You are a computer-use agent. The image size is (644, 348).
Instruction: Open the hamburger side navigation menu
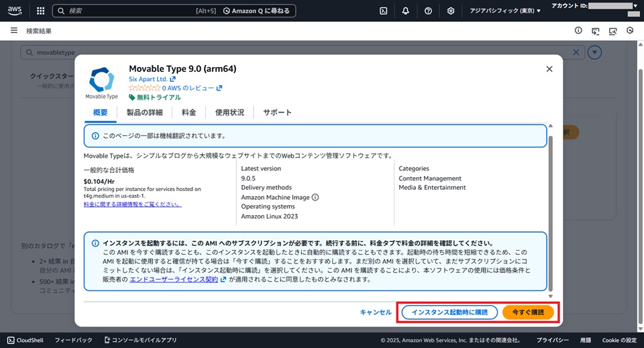tap(14, 31)
